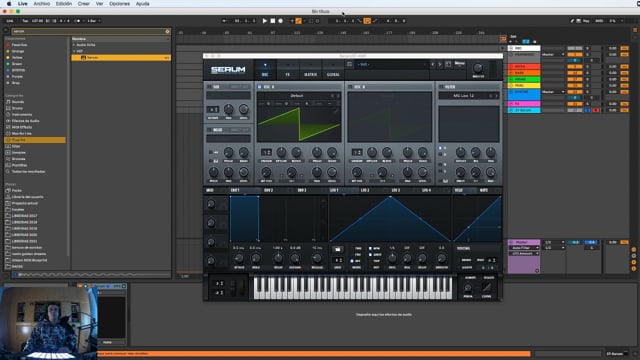Open the Sounds browser category
Image resolution: width=640 pixels, height=360 pixels.
point(18,102)
